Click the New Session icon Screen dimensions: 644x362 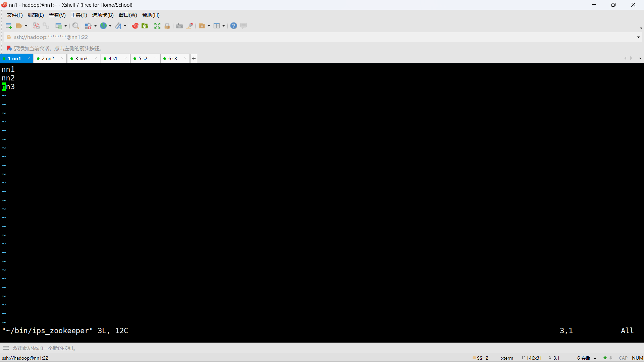pyautogui.click(x=9, y=26)
